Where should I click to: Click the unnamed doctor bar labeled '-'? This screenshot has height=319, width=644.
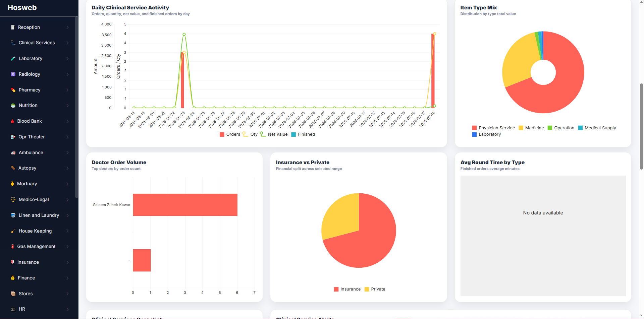pos(142,260)
